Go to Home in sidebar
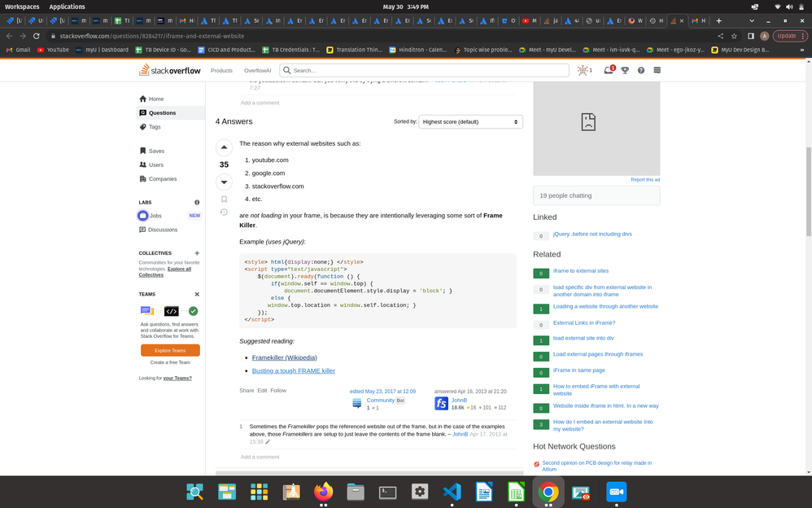812x508 pixels. click(170, 99)
